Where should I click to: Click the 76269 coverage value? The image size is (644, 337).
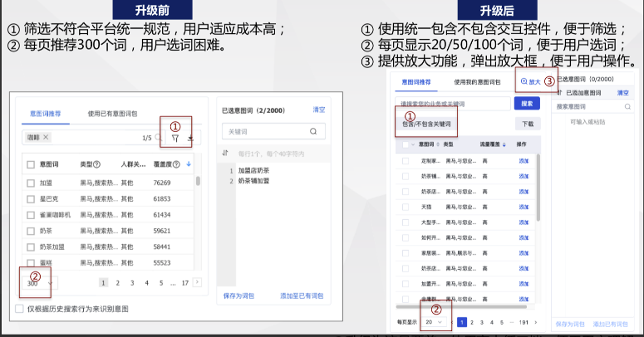click(162, 183)
